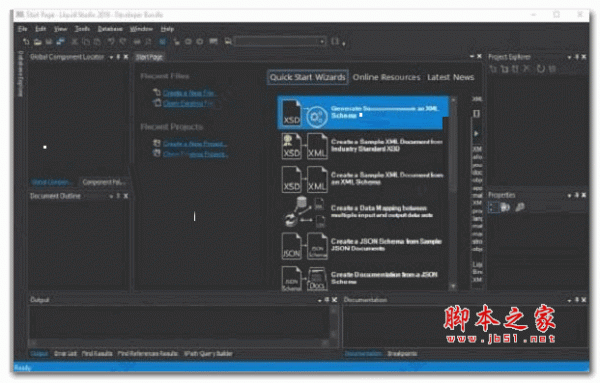Click the Refresh icon in Project Explorer
Viewport: 600px width, 383px height.
click(x=540, y=69)
